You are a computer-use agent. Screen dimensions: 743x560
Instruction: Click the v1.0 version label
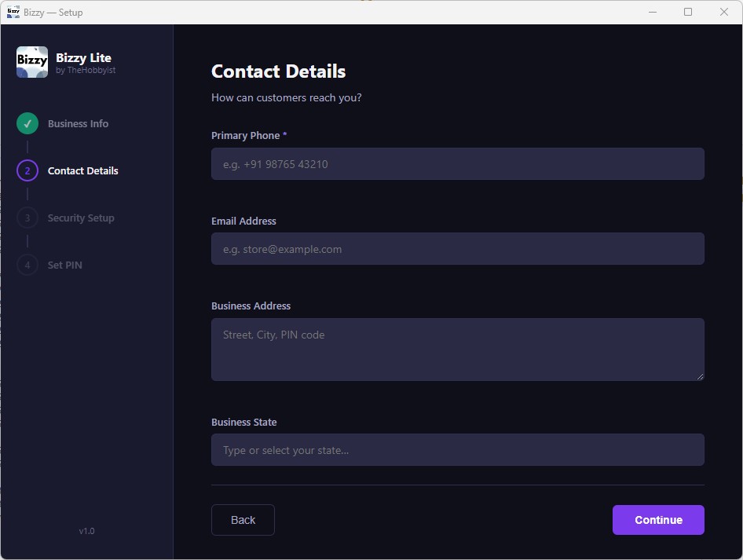pyautogui.click(x=86, y=531)
